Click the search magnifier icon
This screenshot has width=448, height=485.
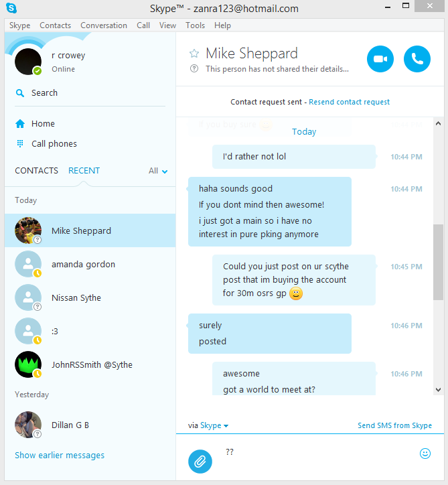(20, 93)
